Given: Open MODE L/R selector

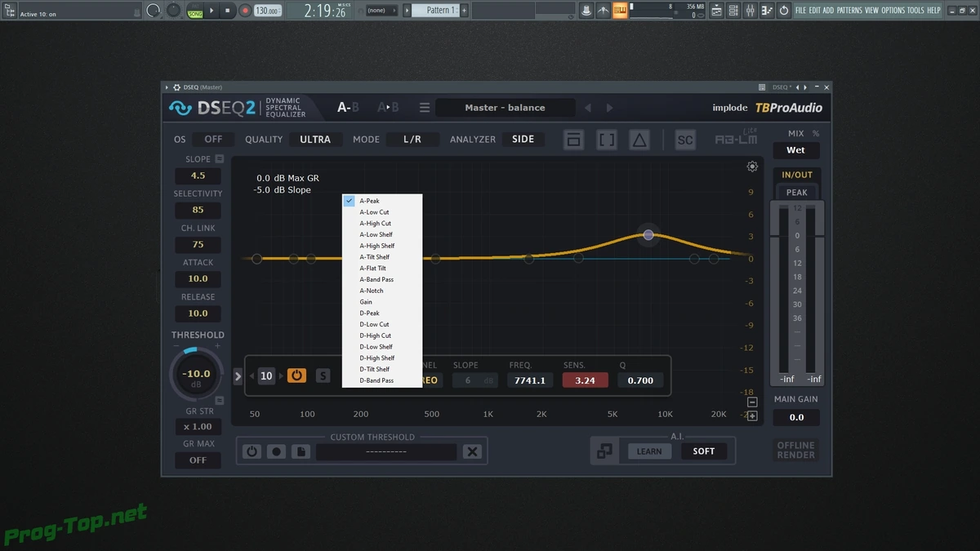Looking at the screenshot, I should click(x=412, y=140).
